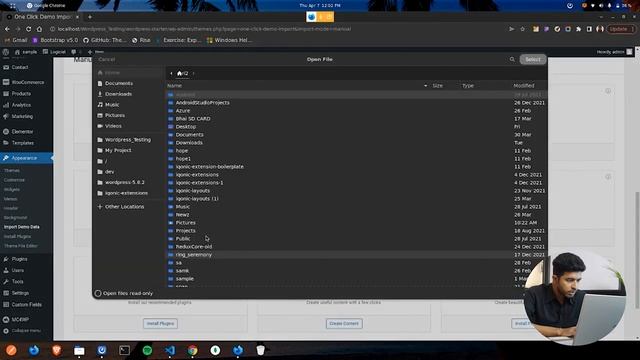Open WooCommerce in WordPress menu

pyautogui.click(x=26, y=82)
